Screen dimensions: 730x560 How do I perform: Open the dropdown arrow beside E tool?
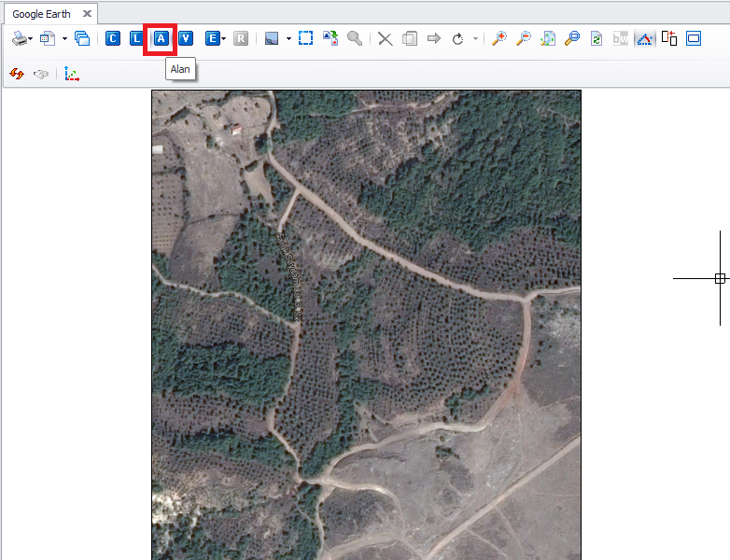224,39
